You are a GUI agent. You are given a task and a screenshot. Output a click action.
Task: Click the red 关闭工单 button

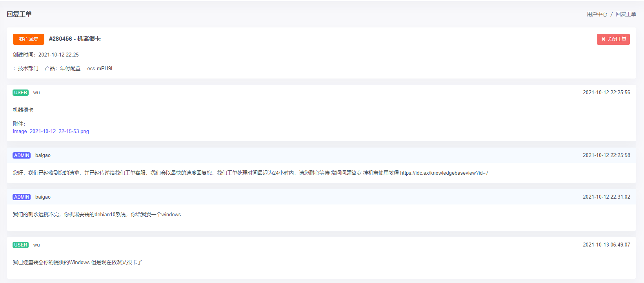point(613,39)
